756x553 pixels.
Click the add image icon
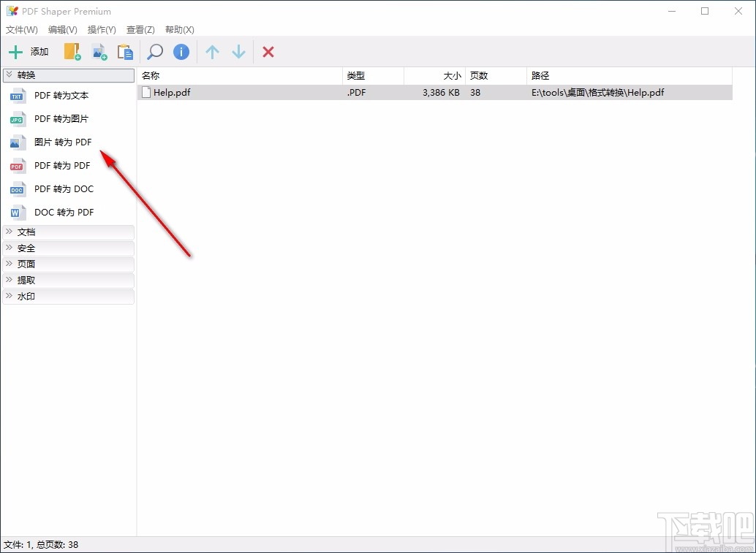(99, 51)
